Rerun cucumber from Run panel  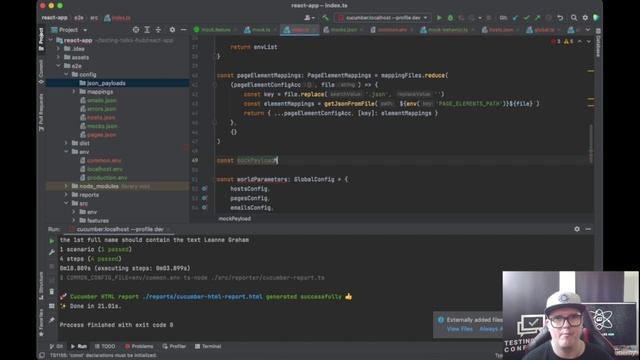[51, 241]
